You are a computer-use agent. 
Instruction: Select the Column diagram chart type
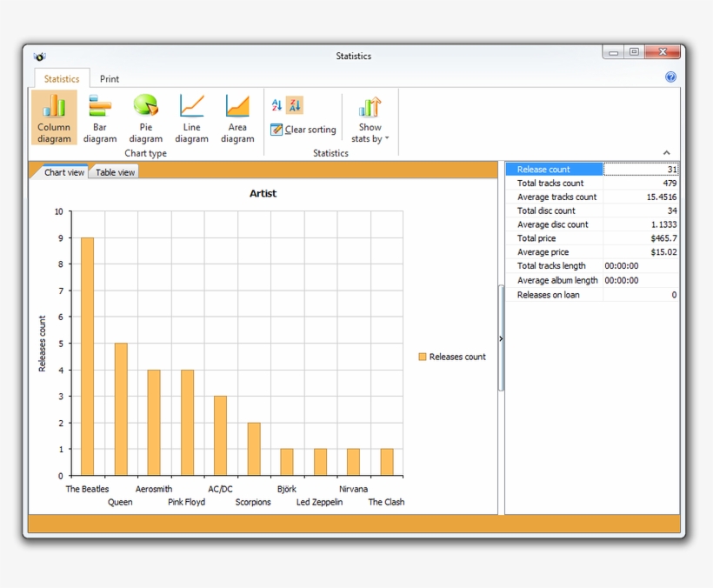click(x=54, y=117)
